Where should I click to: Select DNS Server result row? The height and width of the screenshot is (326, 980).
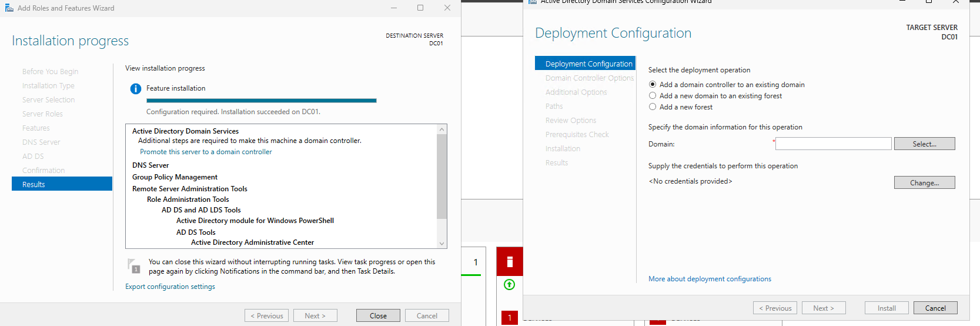[x=150, y=165]
